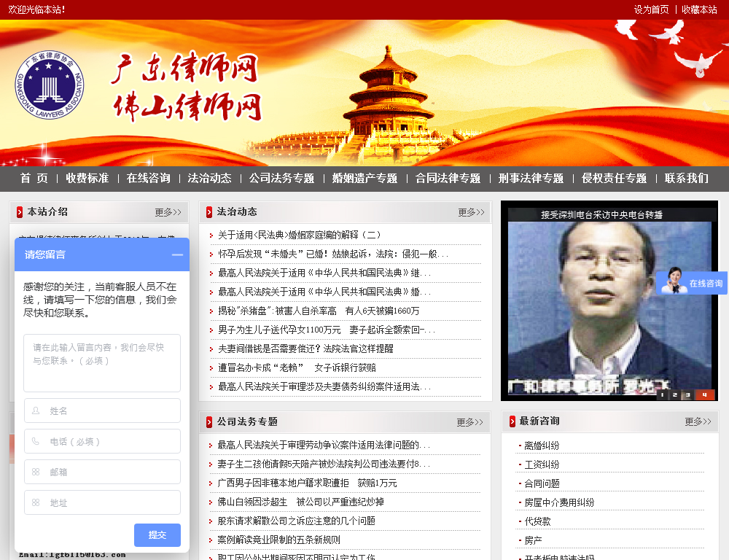The height and width of the screenshot is (560, 729).
Task: Show slide 2 in the video carousel
Action: pos(675,395)
